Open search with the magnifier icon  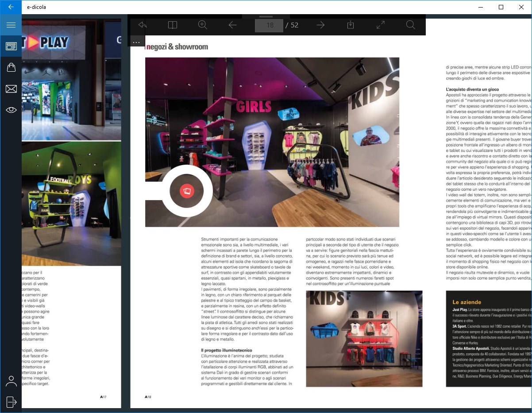click(411, 25)
